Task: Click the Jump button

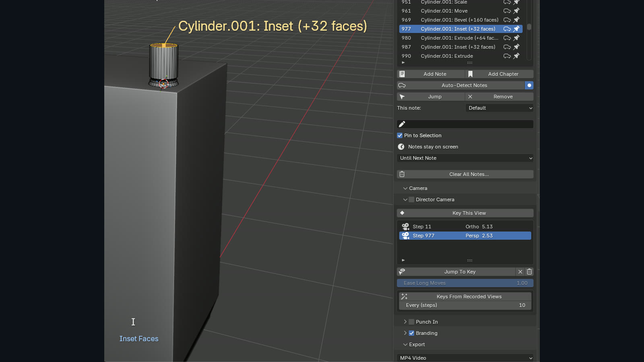Action: click(x=431, y=97)
